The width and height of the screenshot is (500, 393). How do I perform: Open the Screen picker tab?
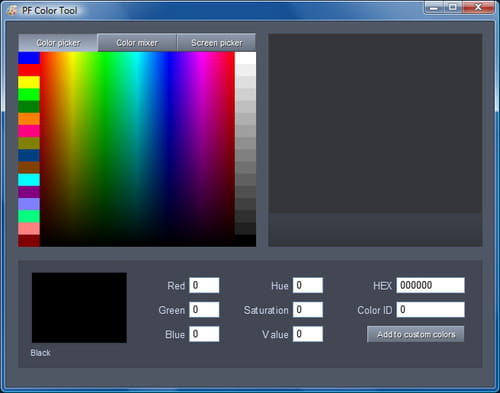[x=216, y=43]
